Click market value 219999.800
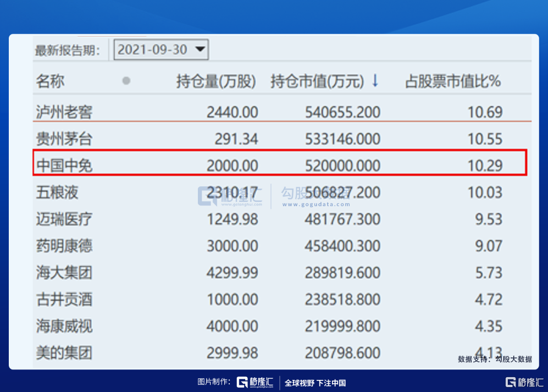548x392 pixels. click(342, 326)
